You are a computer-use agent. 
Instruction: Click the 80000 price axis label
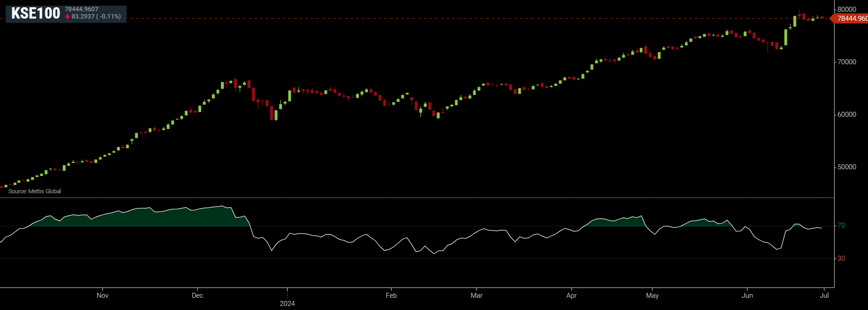pos(847,10)
